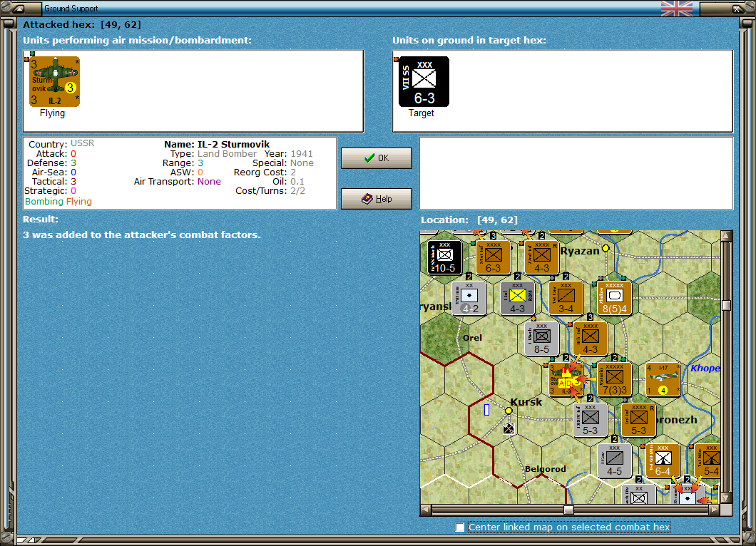This screenshot has height=546, width=756.
Task: Click the British flag language icon
Action: (x=676, y=8)
